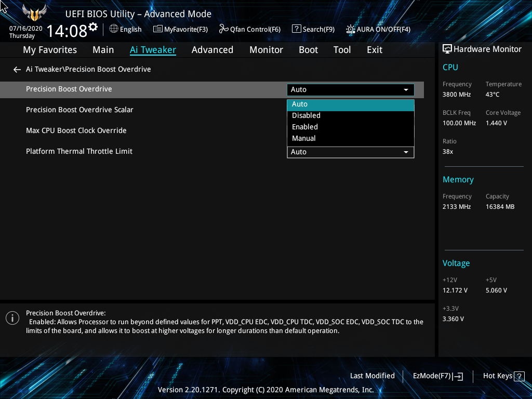Click the Voltage section heading
Image resolution: width=532 pixels, height=399 pixels.
(456, 263)
